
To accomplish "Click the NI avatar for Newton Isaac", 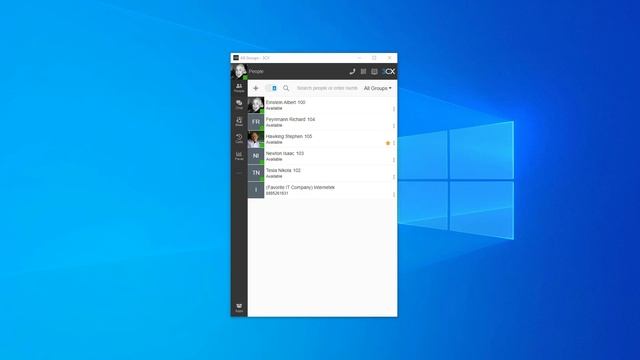I will point(256,156).
